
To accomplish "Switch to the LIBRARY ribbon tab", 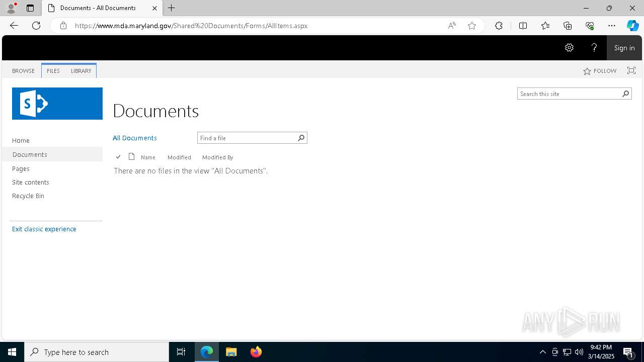I will (81, 71).
